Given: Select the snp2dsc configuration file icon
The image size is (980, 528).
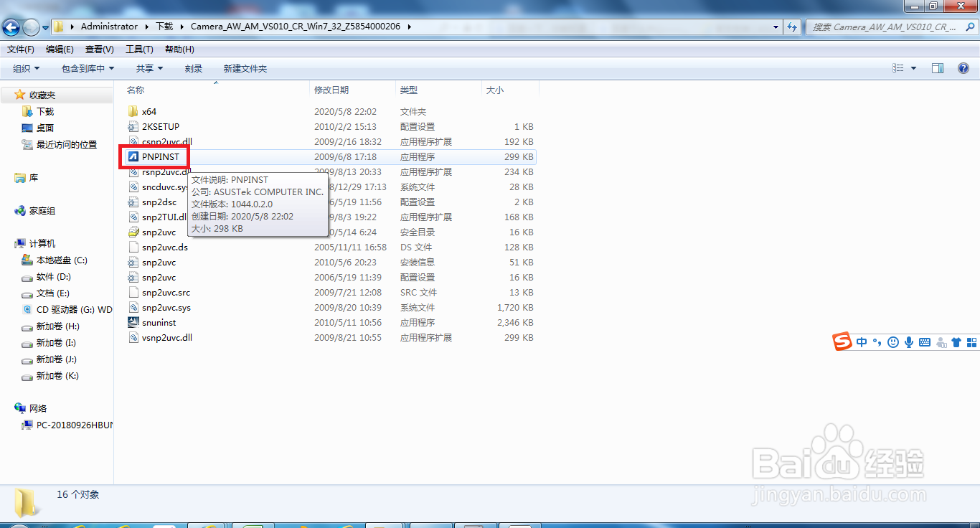Looking at the screenshot, I should pyautogui.click(x=133, y=202).
